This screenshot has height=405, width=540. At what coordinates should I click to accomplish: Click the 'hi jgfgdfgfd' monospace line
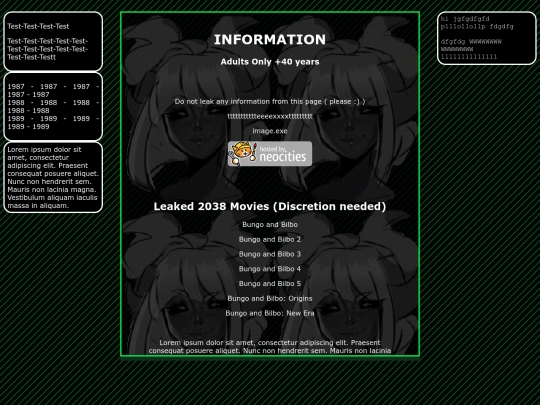(x=465, y=19)
